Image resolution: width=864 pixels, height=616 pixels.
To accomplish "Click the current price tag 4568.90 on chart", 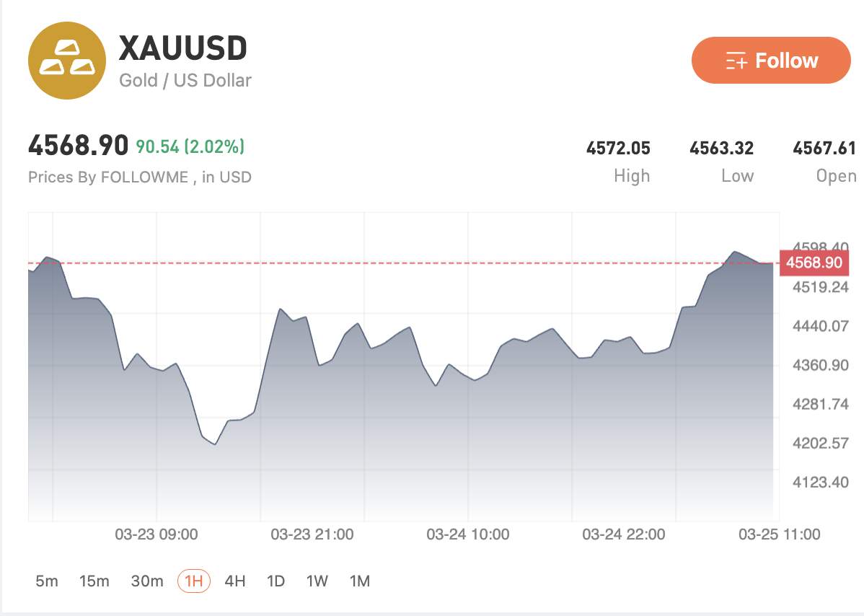I will tap(816, 263).
